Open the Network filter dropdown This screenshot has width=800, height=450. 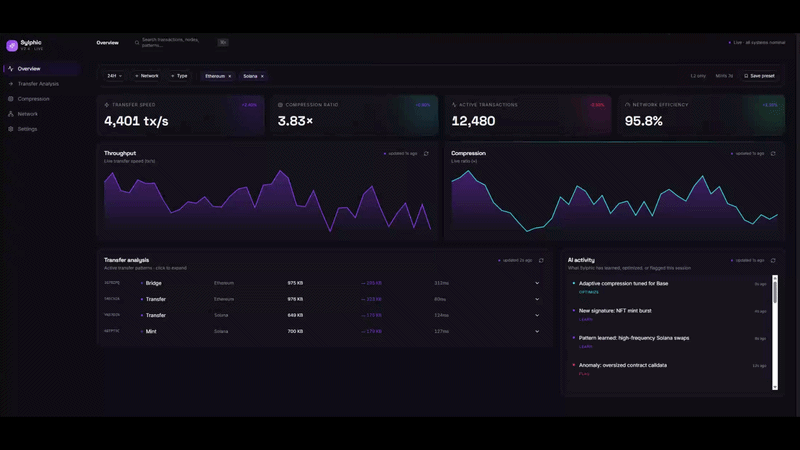[147, 76]
